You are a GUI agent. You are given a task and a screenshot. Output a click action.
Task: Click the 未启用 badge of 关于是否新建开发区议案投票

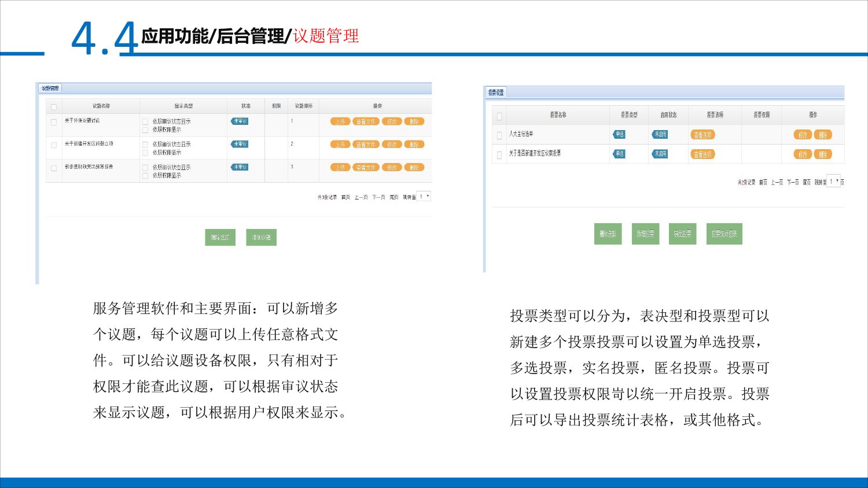(x=660, y=154)
